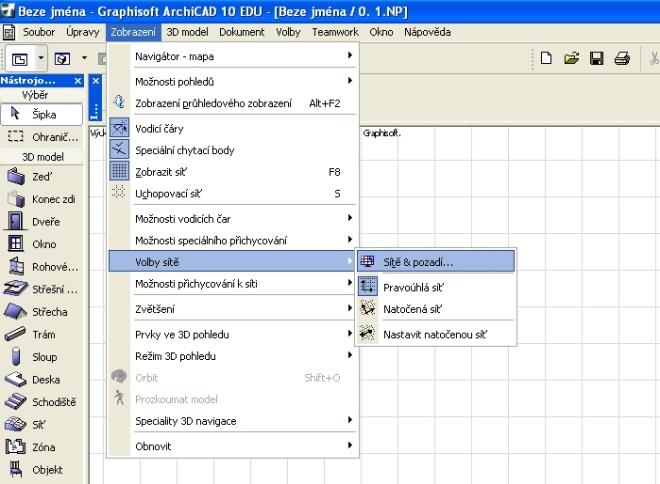Click the Open file toolbar icon
This screenshot has height=484, width=660.
point(571,58)
